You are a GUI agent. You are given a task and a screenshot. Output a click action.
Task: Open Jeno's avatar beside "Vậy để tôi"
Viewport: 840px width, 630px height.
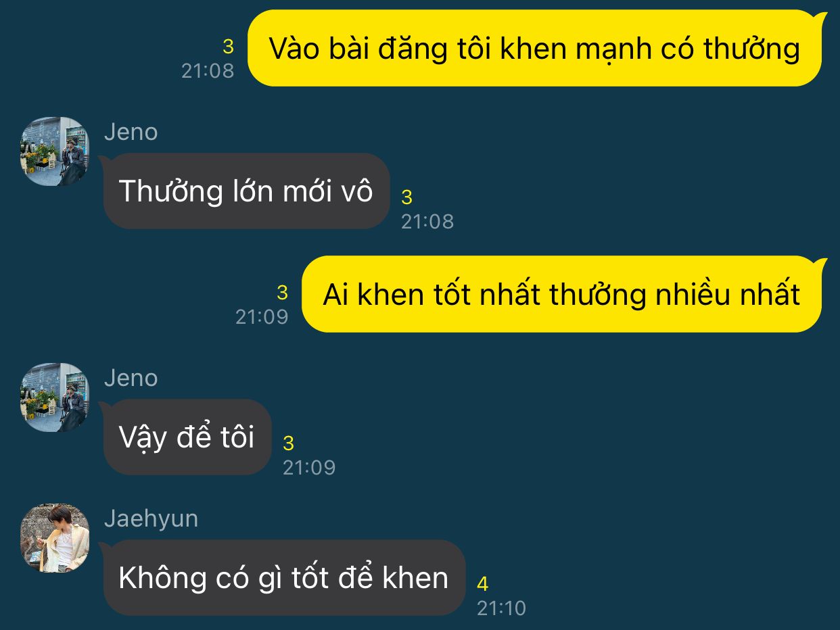click(x=55, y=397)
